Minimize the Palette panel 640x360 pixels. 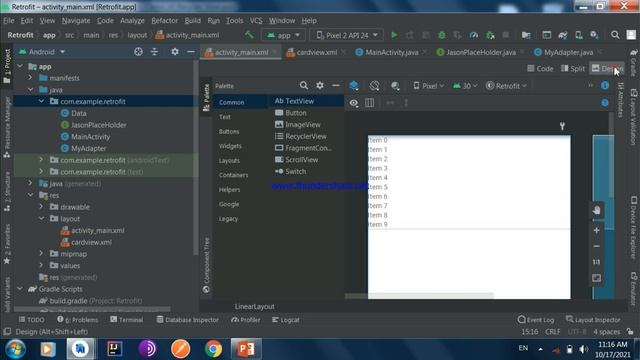point(336,85)
